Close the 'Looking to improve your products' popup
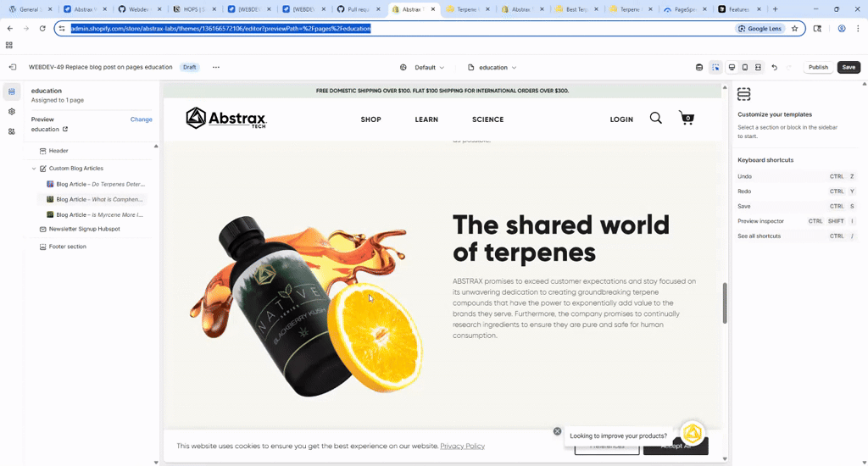This screenshot has width=868, height=466. [x=558, y=431]
